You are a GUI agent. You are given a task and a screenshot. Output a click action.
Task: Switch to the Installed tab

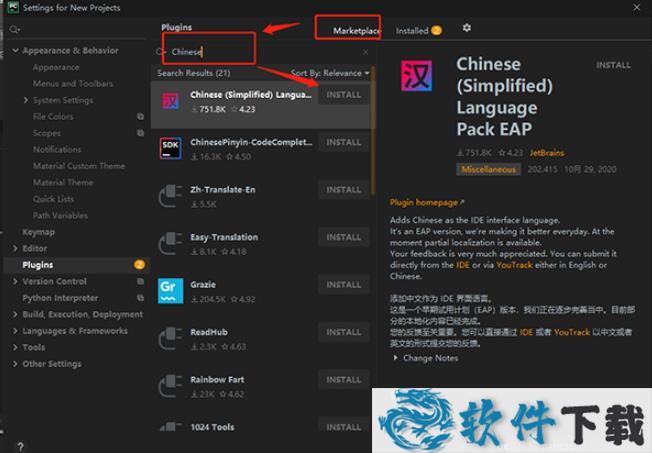pos(412,31)
